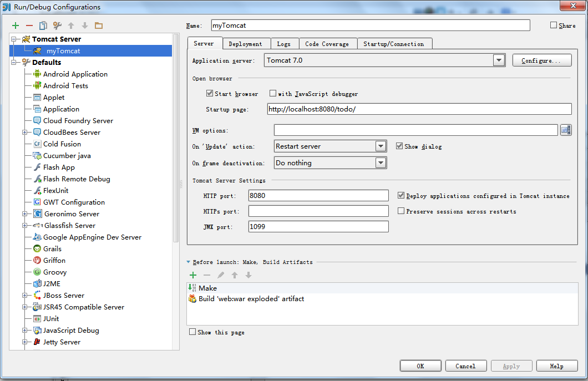Click the Apply button
The width and height of the screenshot is (588, 381).
pyautogui.click(x=511, y=366)
